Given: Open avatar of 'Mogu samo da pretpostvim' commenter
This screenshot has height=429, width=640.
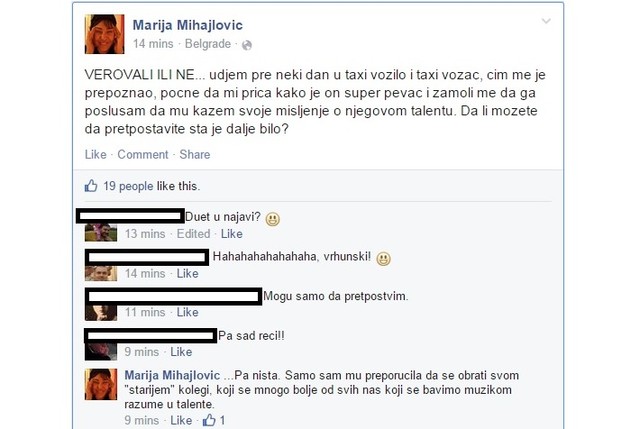Looking at the screenshot, I should point(101,312).
